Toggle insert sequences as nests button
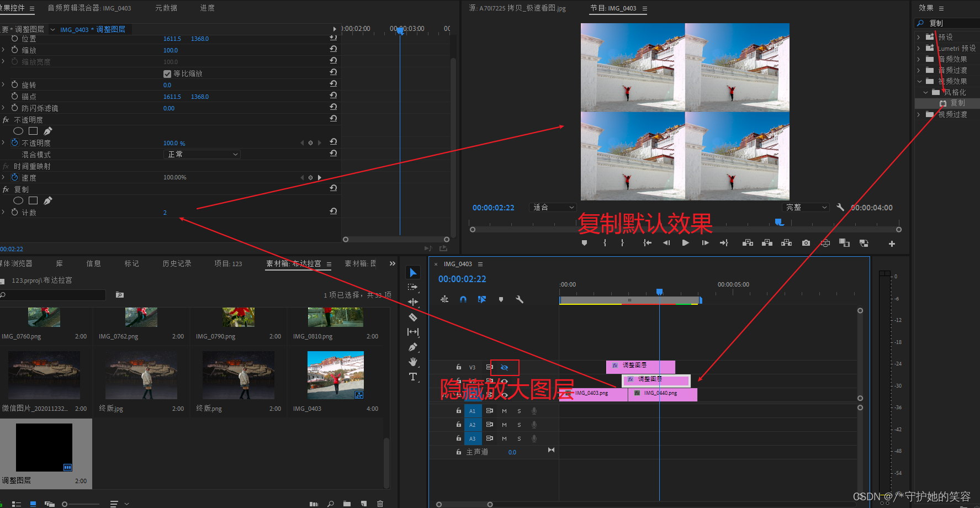980x508 pixels. coord(444,299)
